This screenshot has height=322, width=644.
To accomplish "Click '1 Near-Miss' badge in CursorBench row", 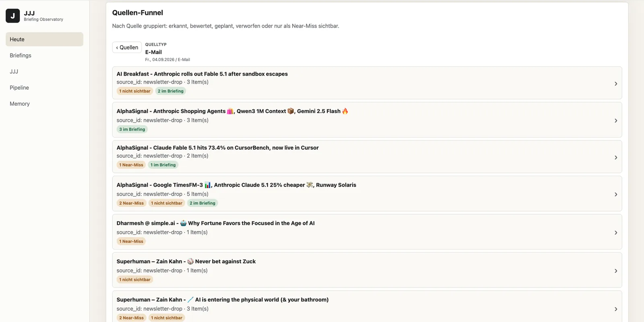I will tap(131, 165).
